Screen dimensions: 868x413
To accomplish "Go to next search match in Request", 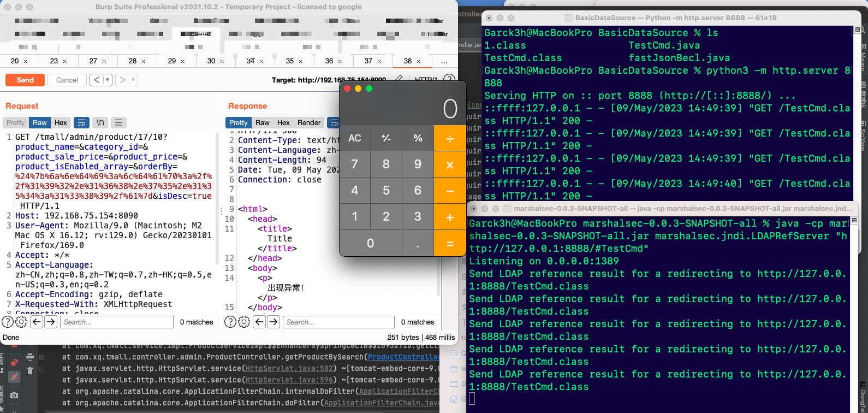I will (51, 322).
